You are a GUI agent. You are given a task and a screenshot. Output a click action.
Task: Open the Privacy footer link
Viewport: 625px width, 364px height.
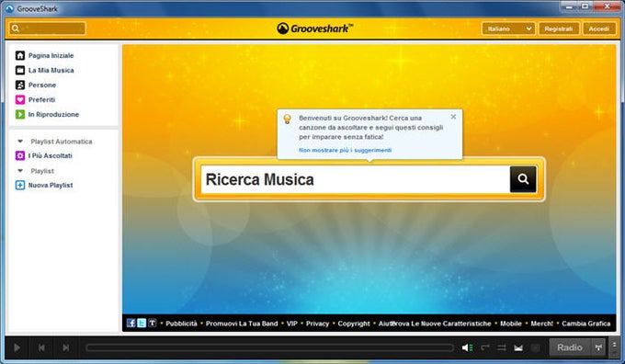[317, 324]
